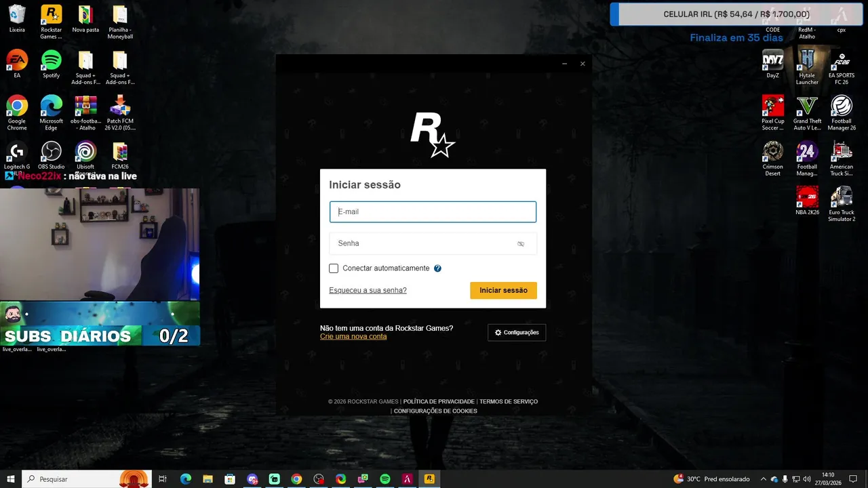Open the Windows Start menu
868x488 pixels.
click(11, 479)
